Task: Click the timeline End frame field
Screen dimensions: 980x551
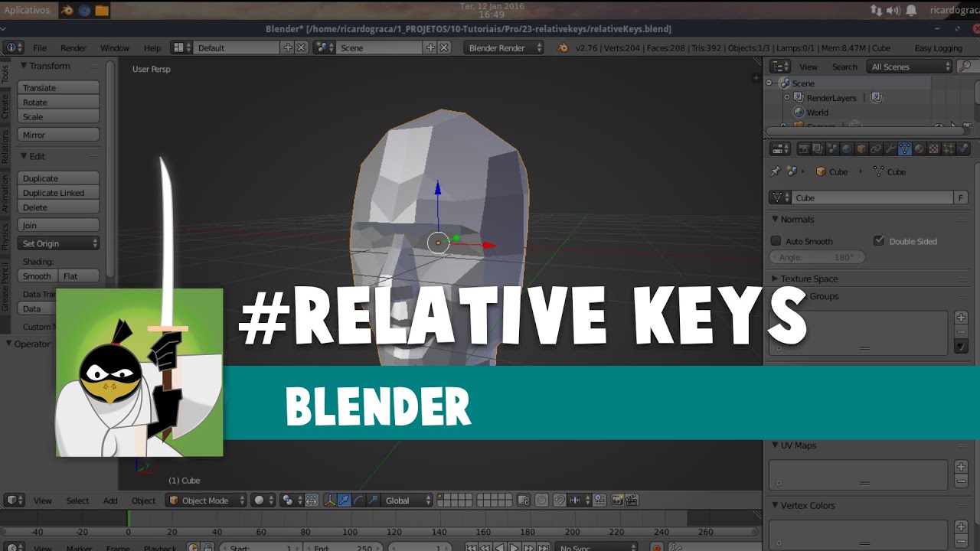Action: (x=343, y=548)
